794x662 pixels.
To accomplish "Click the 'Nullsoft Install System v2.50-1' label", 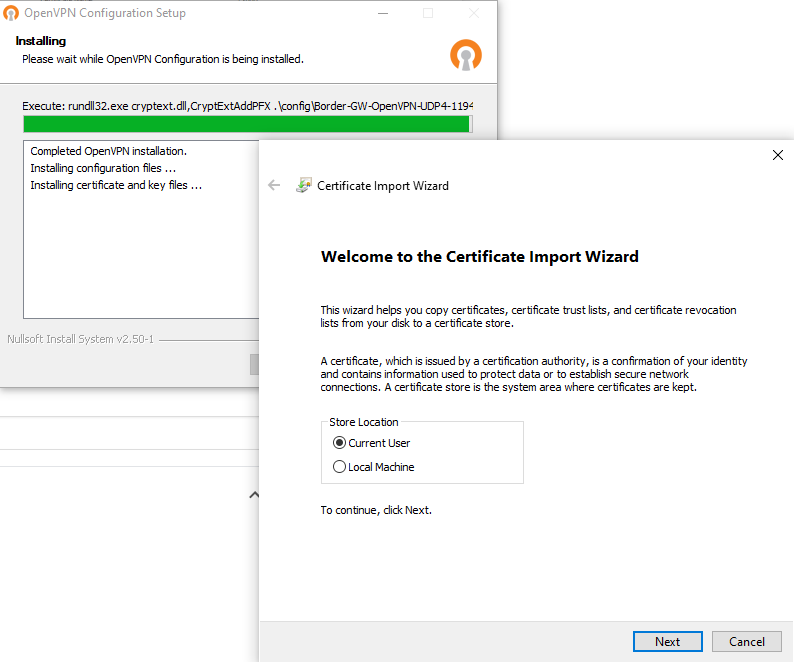I will (81, 339).
